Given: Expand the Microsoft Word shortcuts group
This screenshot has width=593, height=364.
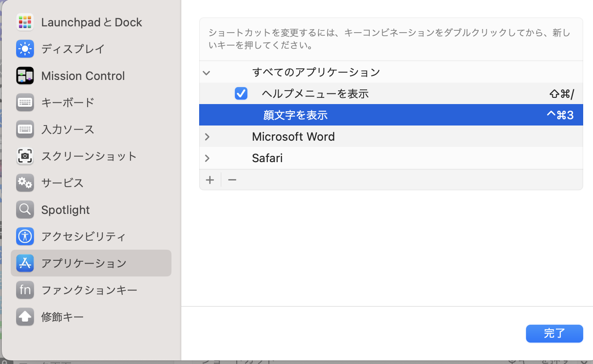Looking at the screenshot, I should click(x=207, y=137).
